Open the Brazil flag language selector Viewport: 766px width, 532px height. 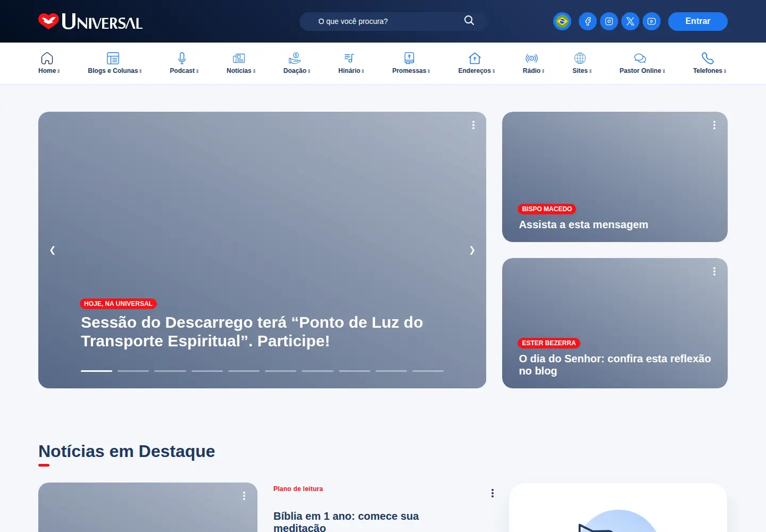(562, 21)
